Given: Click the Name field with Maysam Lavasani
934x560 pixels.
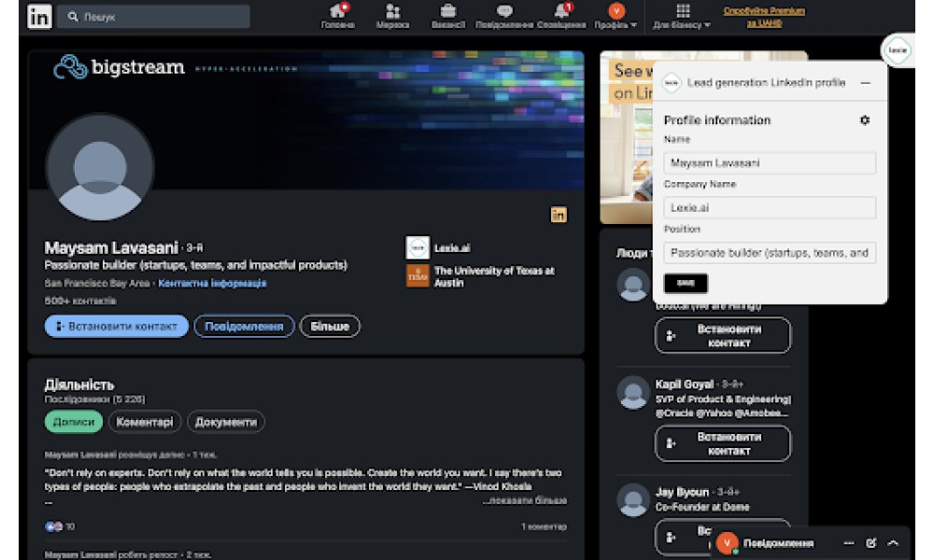Looking at the screenshot, I should tap(770, 162).
